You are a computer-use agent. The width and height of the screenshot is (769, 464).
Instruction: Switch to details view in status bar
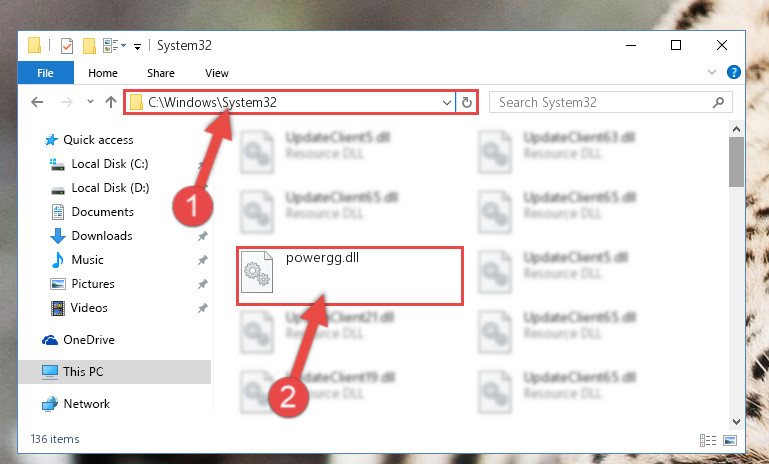[708, 440]
